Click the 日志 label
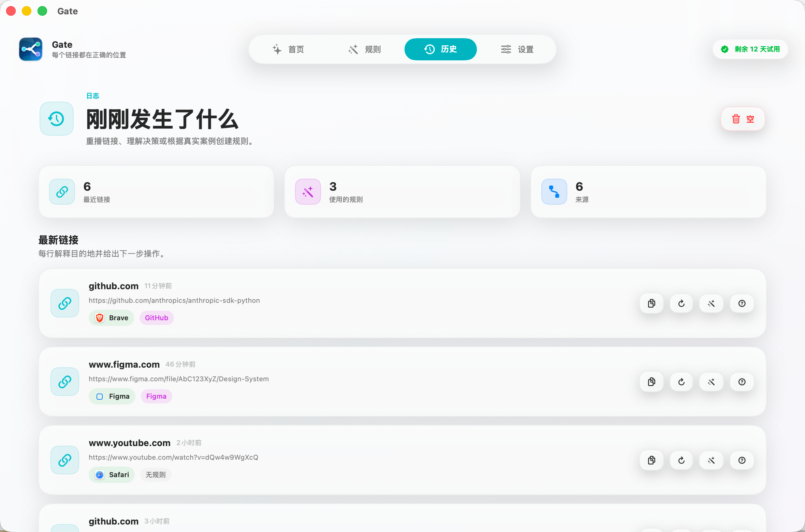Screen dimensions: 805x532 tap(93, 96)
